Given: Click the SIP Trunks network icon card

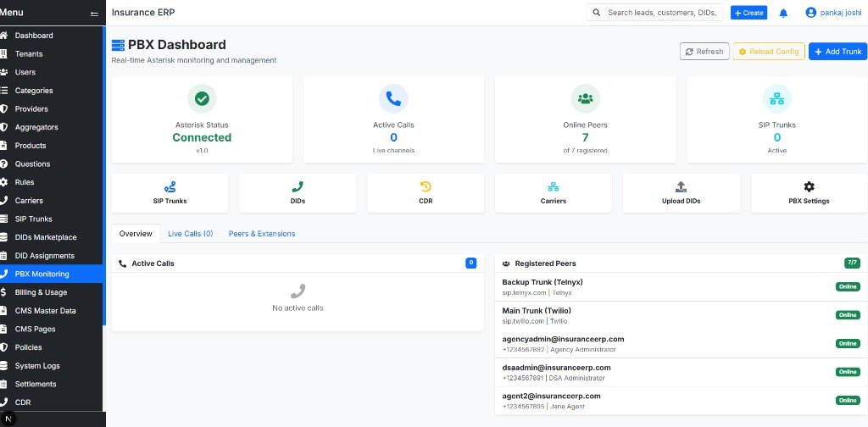Looking at the screenshot, I should (776, 99).
